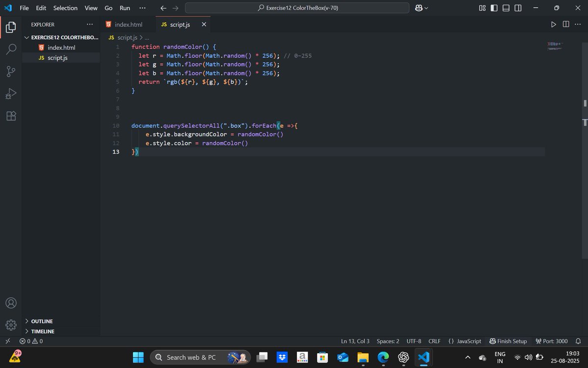The height and width of the screenshot is (368, 588).
Task: Open ChatGPT app in the taskbar
Action: (x=403, y=357)
